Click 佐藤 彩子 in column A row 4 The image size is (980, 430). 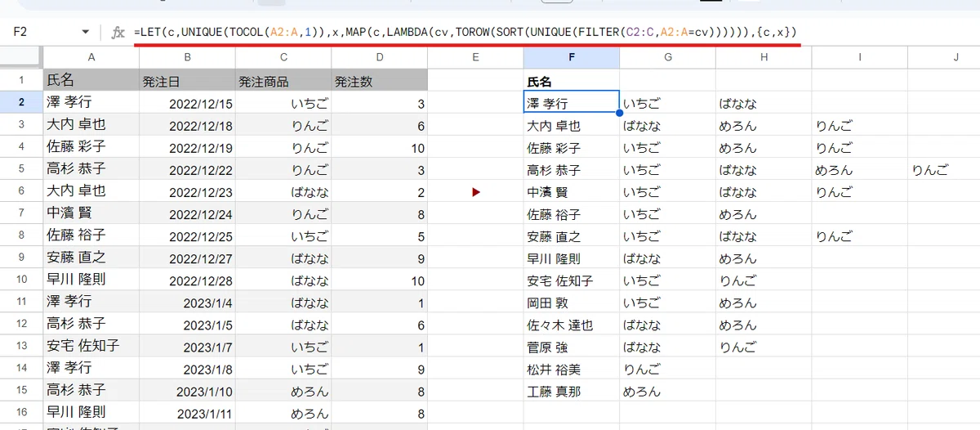coord(91,146)
